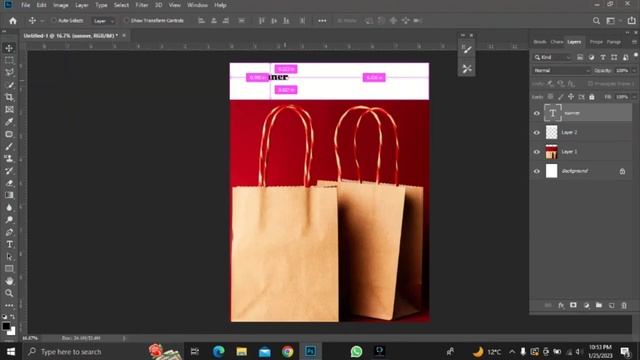Viewport: 640px width, 360px height.
Task: Toggle the Auto-Select checkbox
Action: coord(53,20)
